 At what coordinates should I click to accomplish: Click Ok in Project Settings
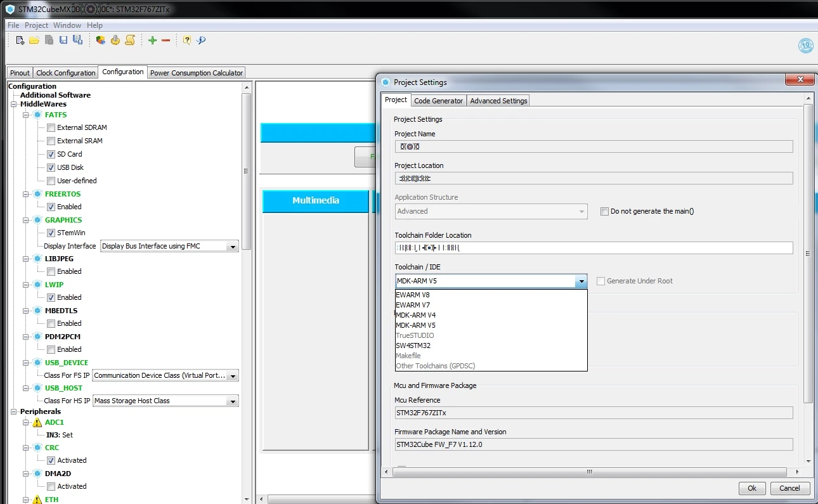click(x=752, y=488)
